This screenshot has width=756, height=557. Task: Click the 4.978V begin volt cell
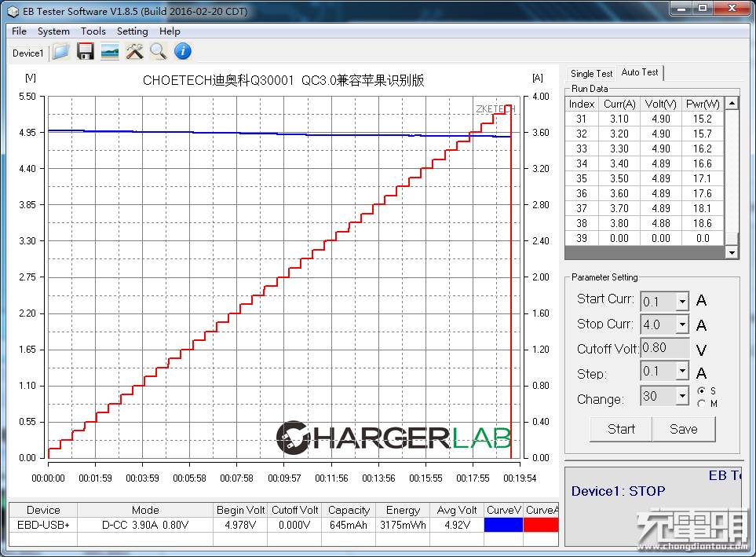click(x=240, y=525)
